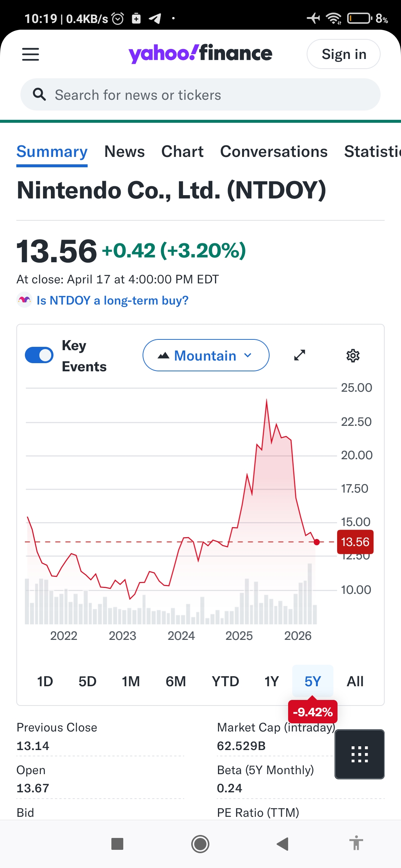Select the Summary tab
The image size is (401, 868).
[52, 152]
